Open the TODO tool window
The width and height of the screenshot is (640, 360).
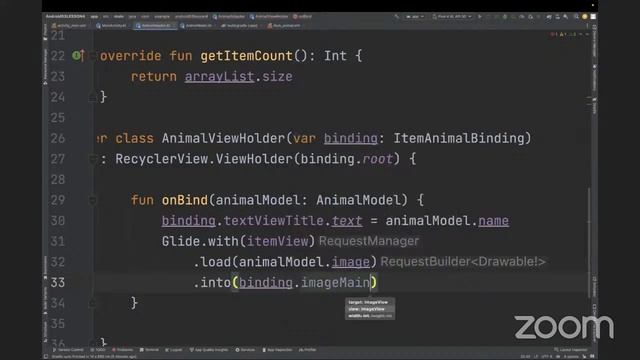tap(98, 350)
